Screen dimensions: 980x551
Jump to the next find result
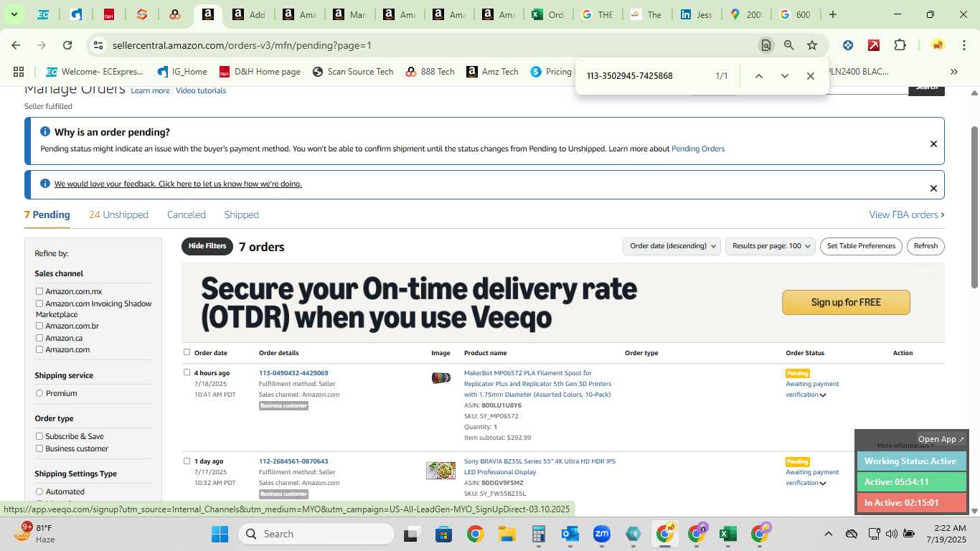point(785,76)
